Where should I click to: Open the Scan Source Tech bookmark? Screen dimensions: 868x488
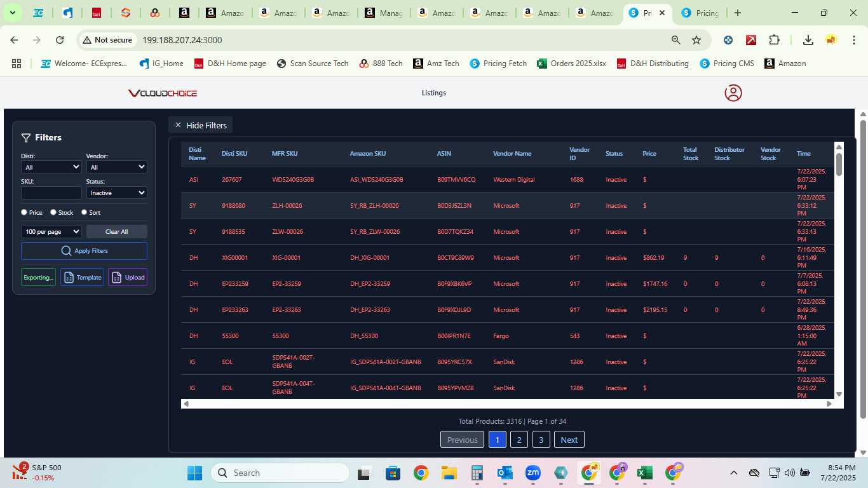click(313, 64)
